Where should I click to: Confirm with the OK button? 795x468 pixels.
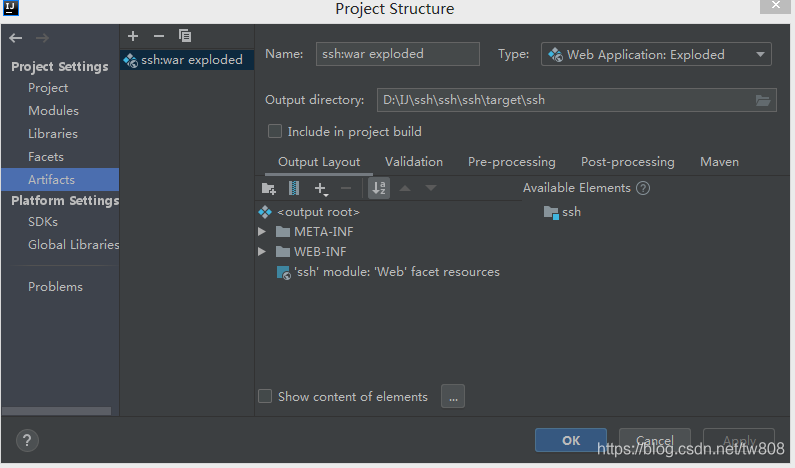pyautogui.click(x=571, y=440)
